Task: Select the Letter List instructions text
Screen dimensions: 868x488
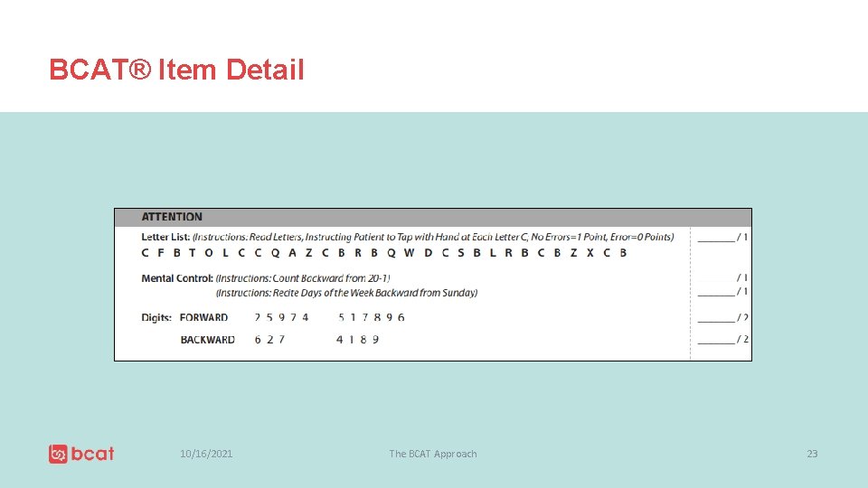Action: coord(433,237)
